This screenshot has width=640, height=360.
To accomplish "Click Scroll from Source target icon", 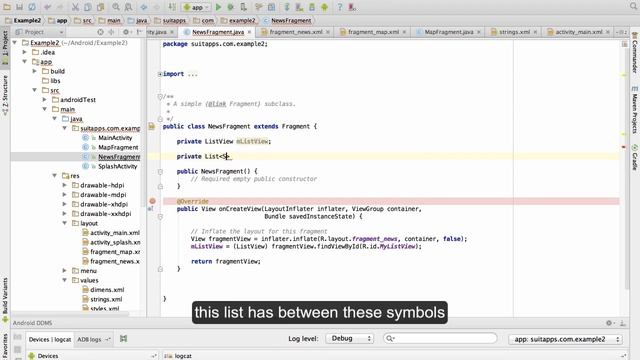I will (x=100, y=32).
